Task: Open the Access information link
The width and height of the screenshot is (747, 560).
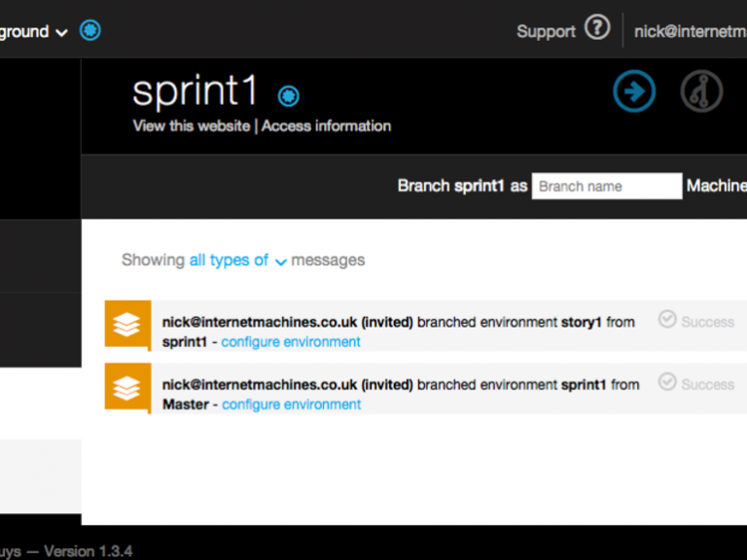Action: point(326,125)
